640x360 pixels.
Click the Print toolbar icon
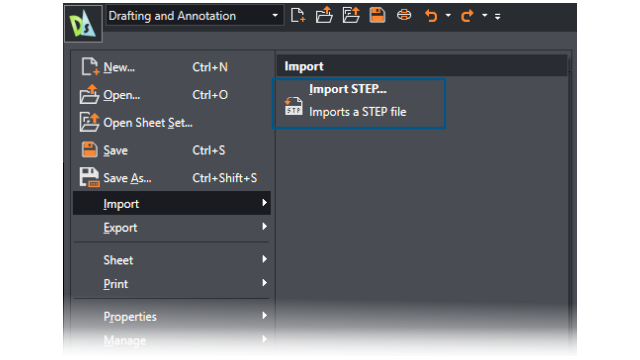point(404,16)
